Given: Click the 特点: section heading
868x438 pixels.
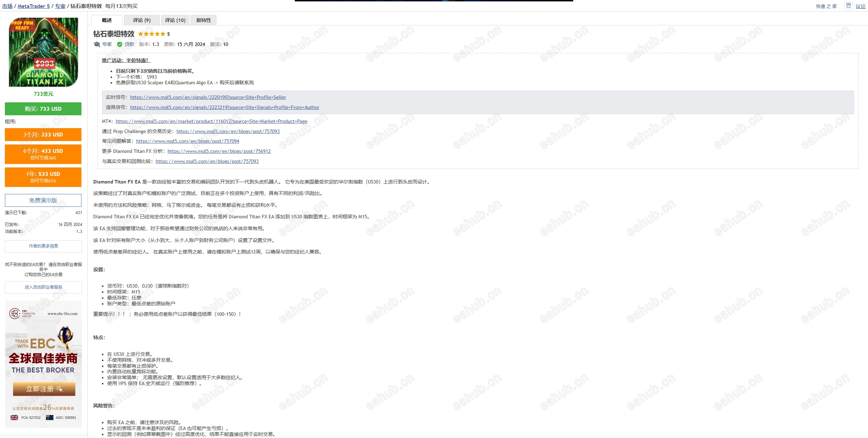Looking at the screenshot, I should point(99,337).
